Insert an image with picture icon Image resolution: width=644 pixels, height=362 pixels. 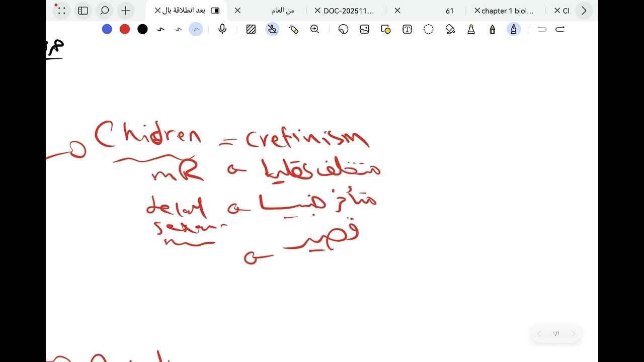365,29
